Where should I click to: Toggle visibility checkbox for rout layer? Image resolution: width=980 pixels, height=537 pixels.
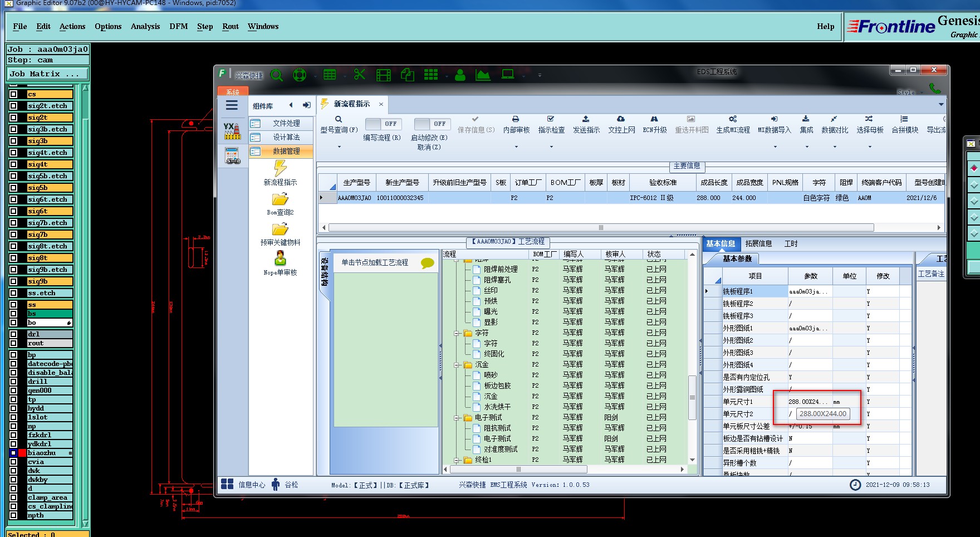pos(13,343)
